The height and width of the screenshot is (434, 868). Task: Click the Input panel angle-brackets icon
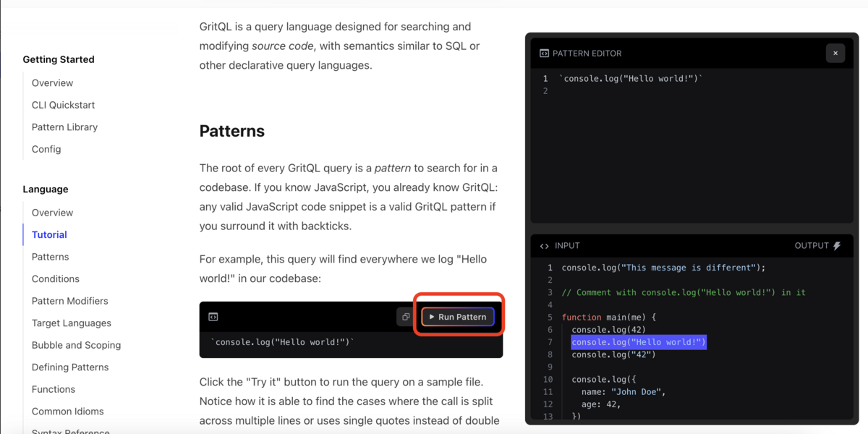(544, 246)
